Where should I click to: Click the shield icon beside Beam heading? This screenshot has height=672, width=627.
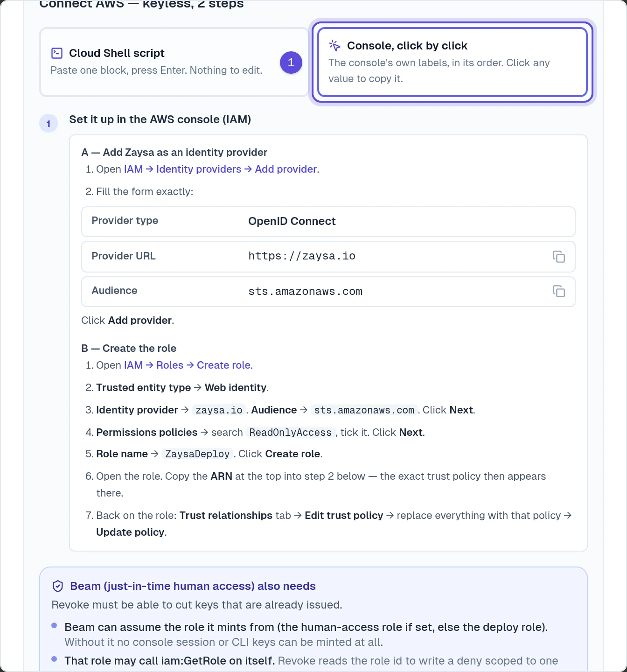point(58,586)
